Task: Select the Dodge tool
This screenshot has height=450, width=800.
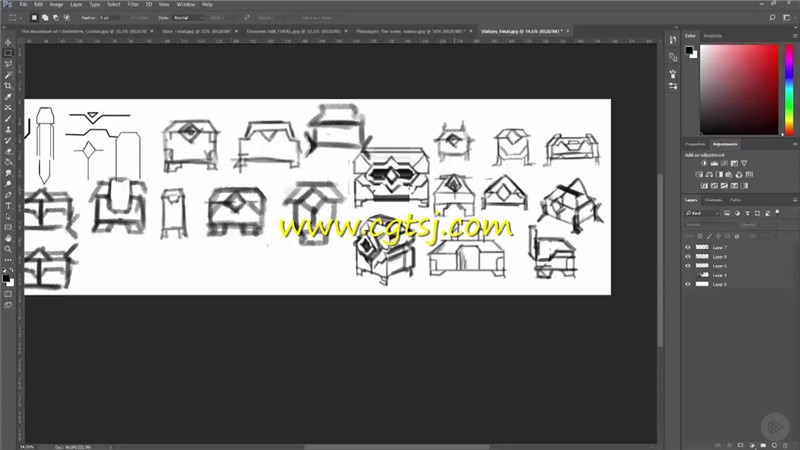Action: point(8,184)
